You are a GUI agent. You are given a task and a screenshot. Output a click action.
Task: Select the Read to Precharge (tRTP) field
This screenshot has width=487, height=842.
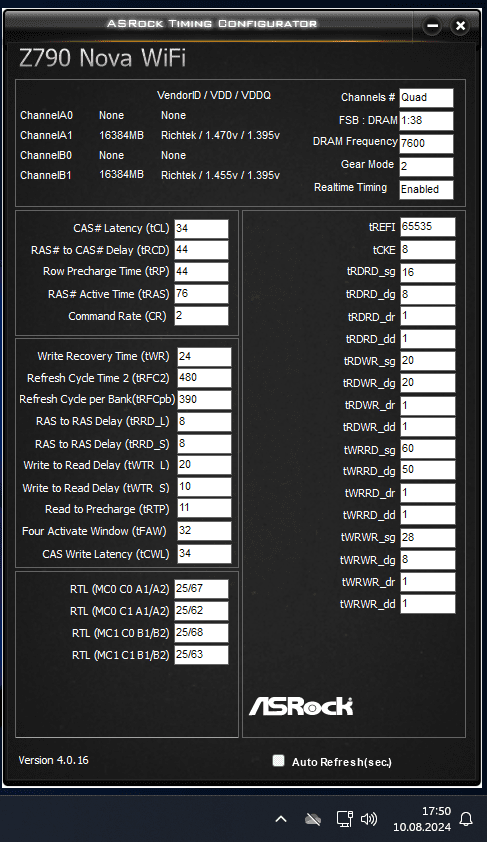click(204, 509)
